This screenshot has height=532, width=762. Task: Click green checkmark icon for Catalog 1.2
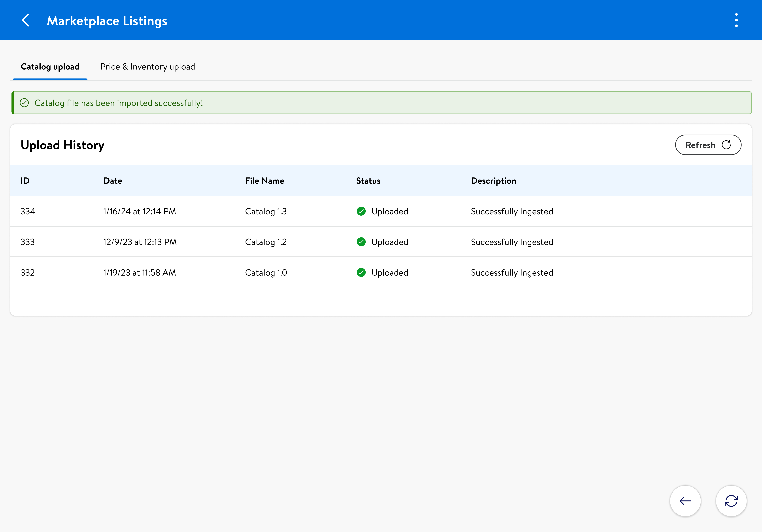click(361, 242)
